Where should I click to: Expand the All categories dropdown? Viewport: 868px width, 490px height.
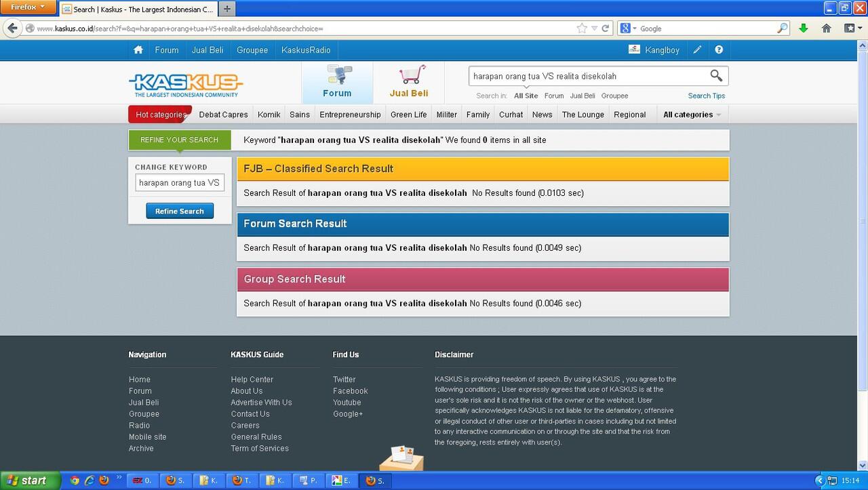(x=692, y=115)
